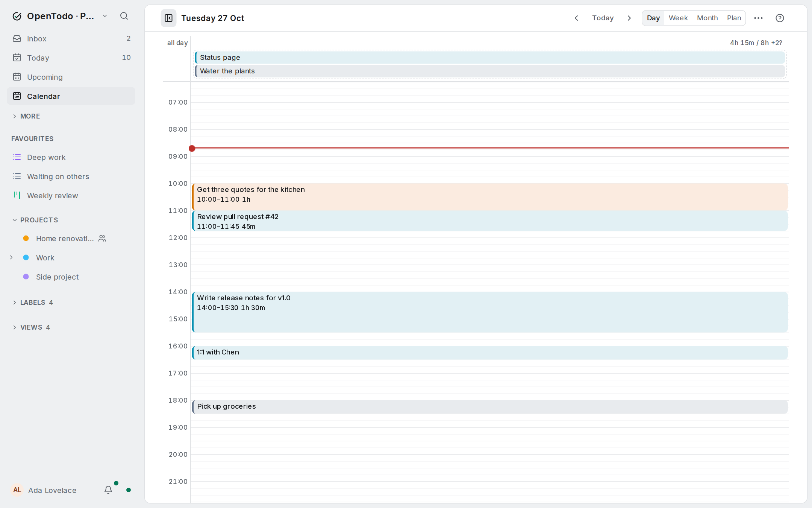Screen dimensions: 812x508
Task: Toggle the sidebar panel icon
Action: pyautogui.click(x=168, y=18)
